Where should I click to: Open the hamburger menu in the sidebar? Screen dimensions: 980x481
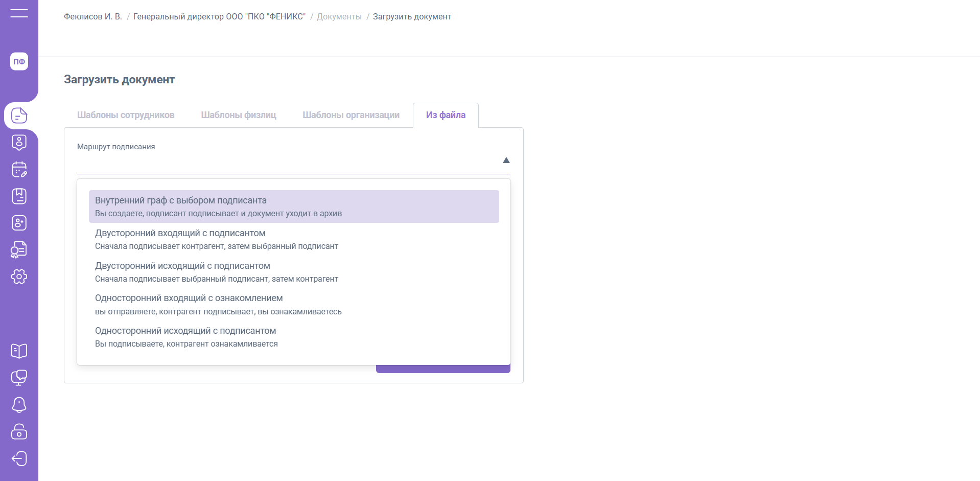(19, 13)
